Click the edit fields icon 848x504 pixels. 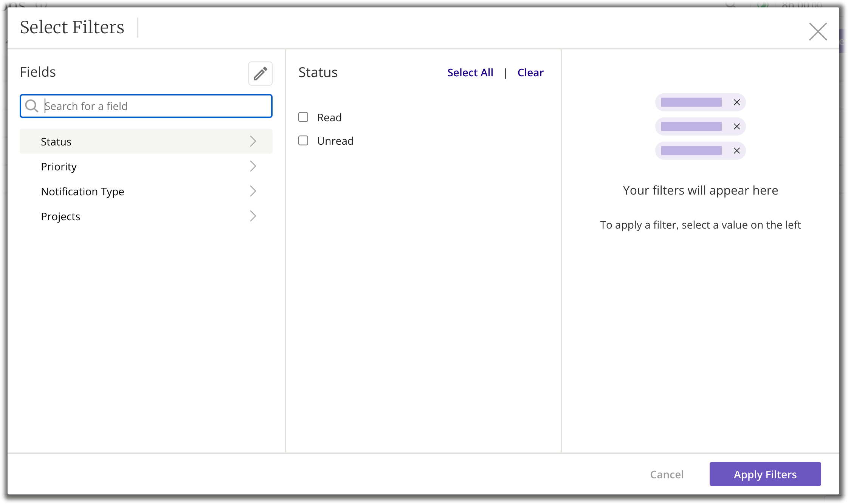click(260, 73)
